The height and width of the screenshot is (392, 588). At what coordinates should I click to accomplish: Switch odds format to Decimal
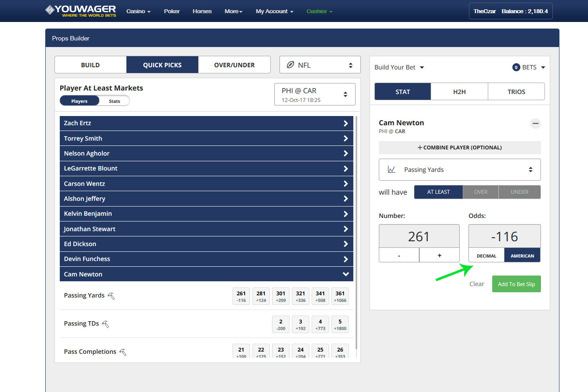pyautogui.click(x=486, y=256)
